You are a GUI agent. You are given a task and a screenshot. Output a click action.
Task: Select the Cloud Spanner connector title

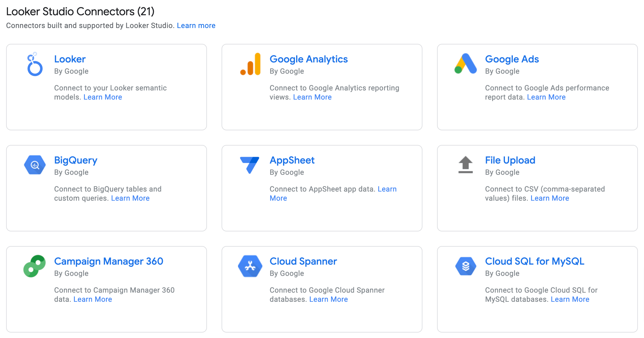click(303, 261)
